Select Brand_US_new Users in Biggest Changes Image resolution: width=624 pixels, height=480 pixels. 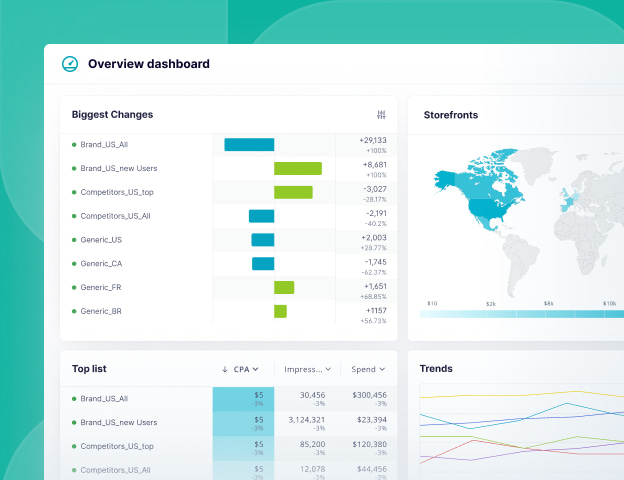click(x=118, y=168)
